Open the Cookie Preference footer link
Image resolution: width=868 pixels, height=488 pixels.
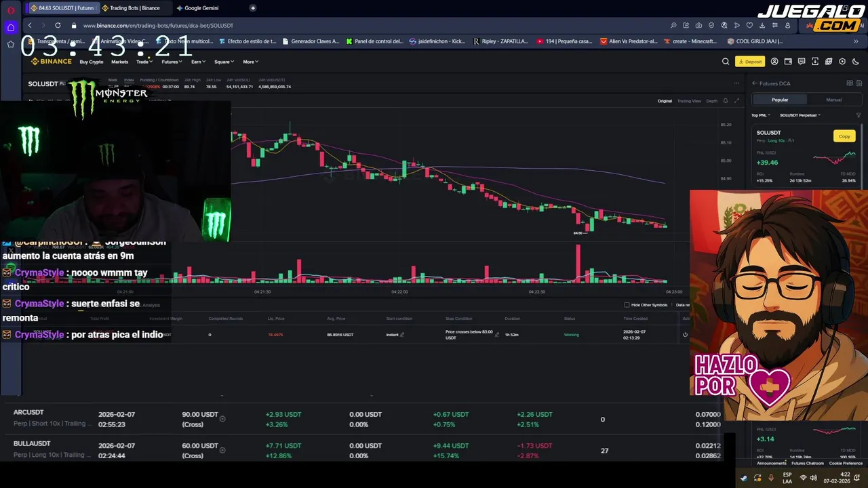(x=846, y=463)
